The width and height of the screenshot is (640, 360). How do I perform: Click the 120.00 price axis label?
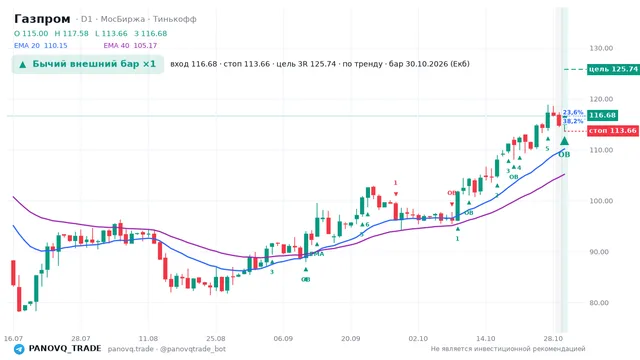601,99
